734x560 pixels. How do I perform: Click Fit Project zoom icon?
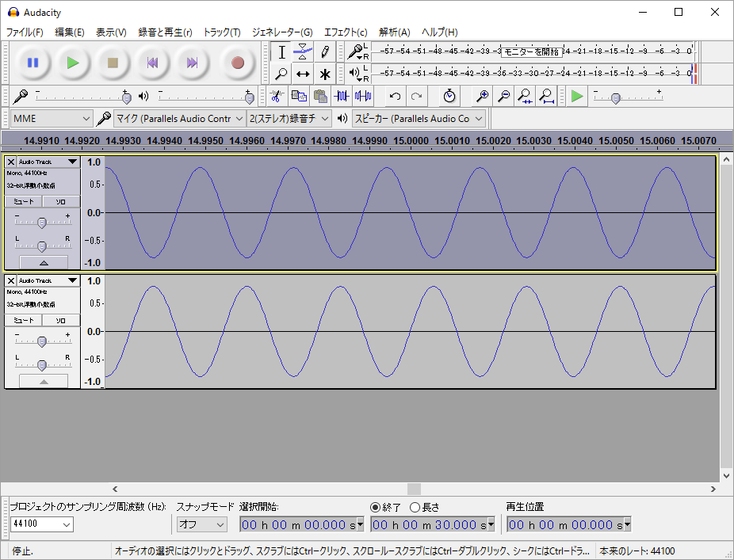[x=546, y=97]
